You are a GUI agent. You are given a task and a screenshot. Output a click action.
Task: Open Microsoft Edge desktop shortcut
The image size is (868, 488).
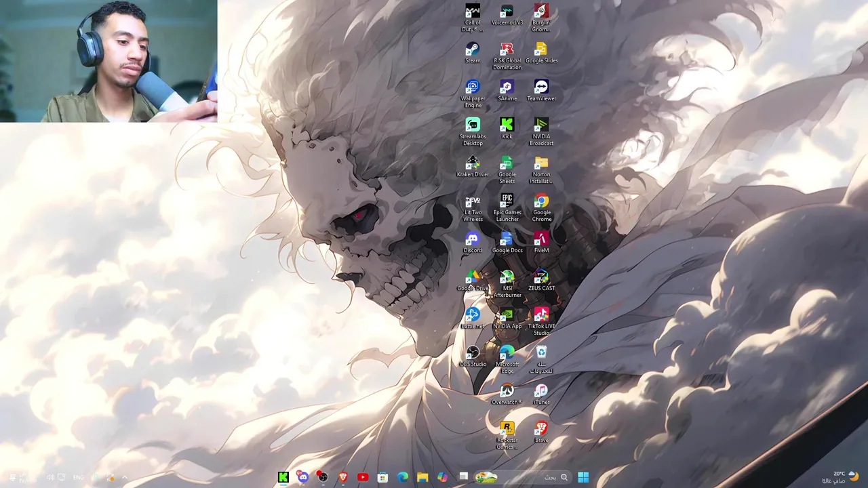507,360
